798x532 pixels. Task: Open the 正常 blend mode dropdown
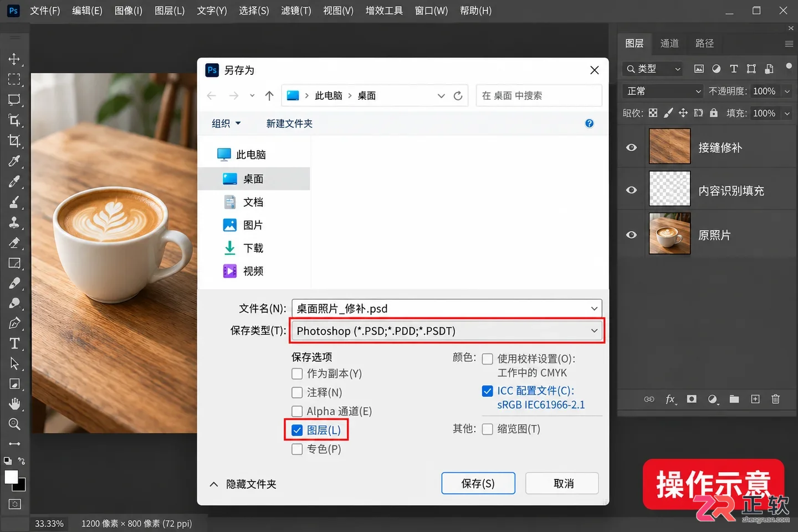[x=663, y=91]
